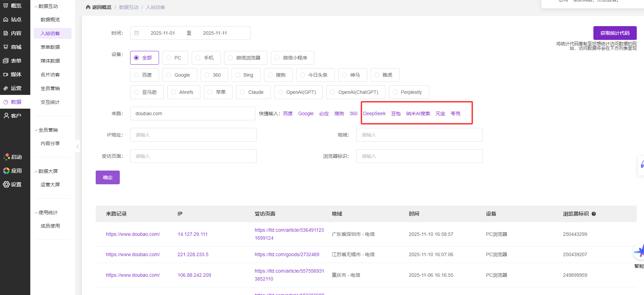The image size is (644, 295).
Task: Collapse the secondary sidebar panel arrow
Action: [77, 146]
